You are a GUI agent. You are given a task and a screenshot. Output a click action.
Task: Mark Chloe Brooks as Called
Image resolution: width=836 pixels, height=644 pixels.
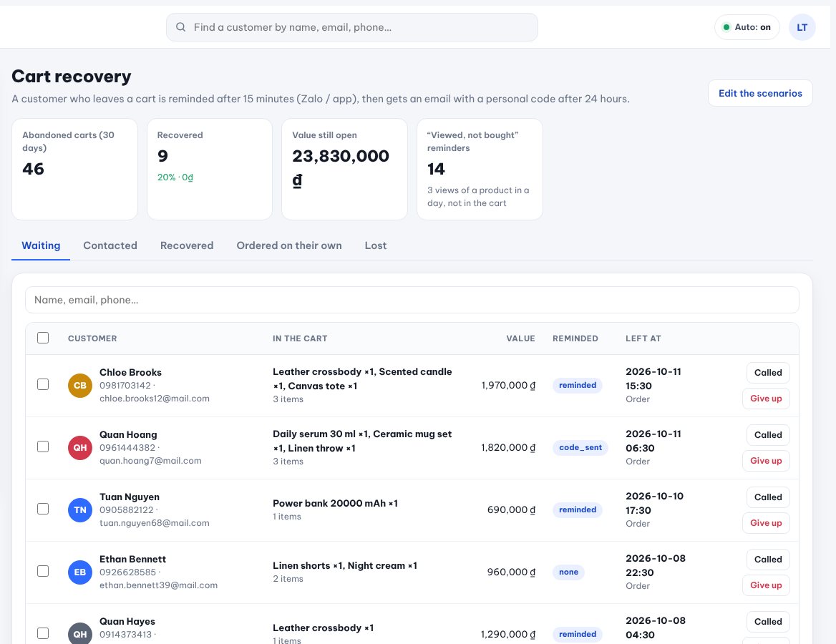[x=768, y=373]
